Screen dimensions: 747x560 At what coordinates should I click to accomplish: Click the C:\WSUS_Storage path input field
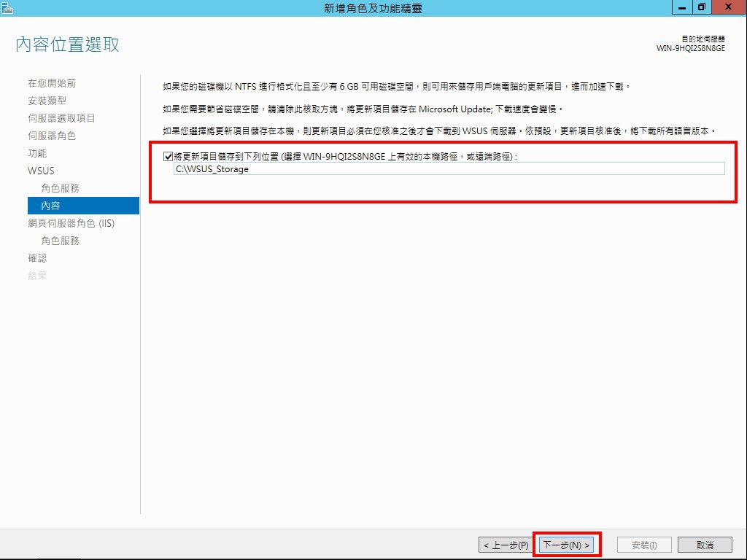449,168
